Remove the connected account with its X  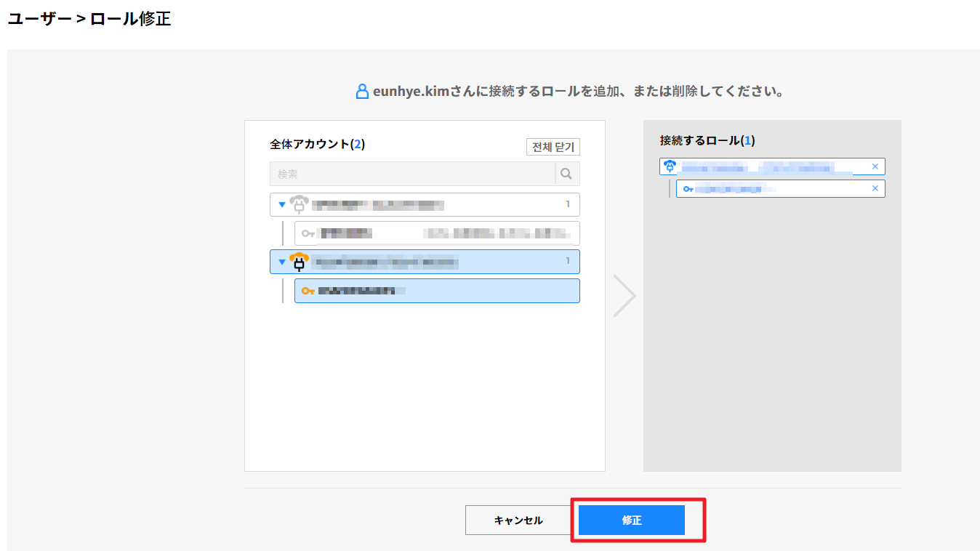[875, 166]
